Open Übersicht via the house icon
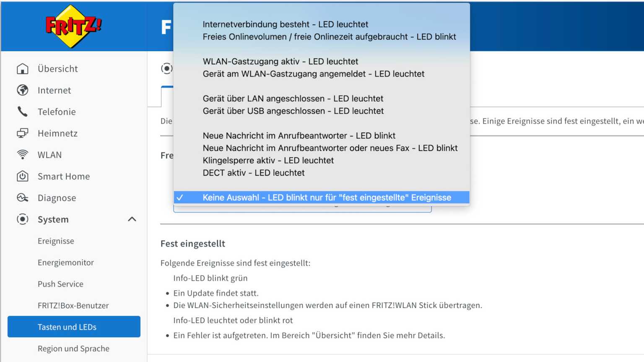Image resolution: width=644 pixels, height=362 pixels. click(23, 69)
